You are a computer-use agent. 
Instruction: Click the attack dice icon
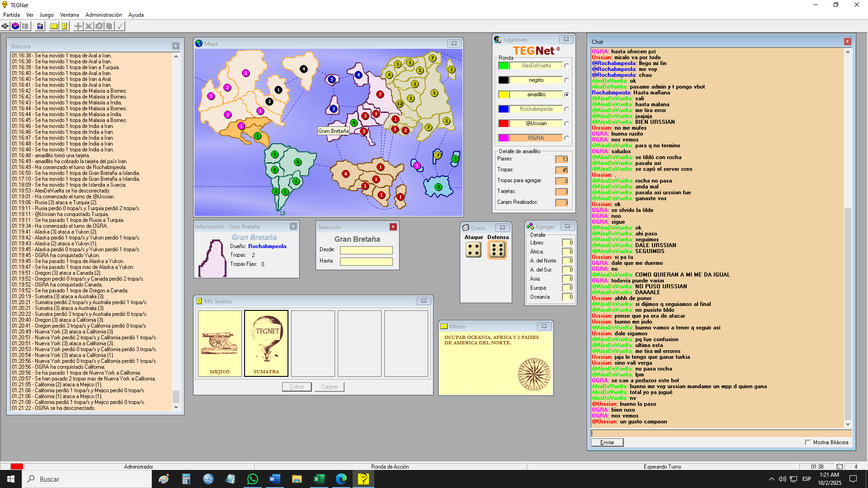pyautogui.click(x=473, y=250)
